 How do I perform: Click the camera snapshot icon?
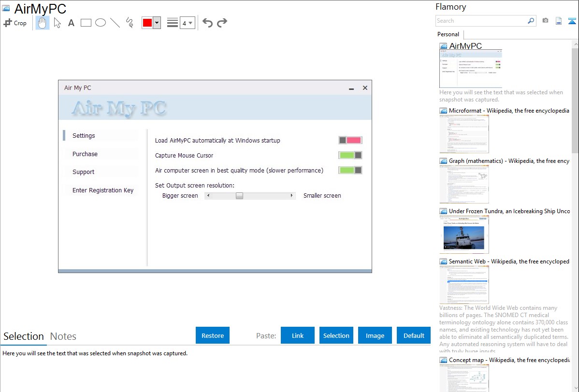click(545, 21)
